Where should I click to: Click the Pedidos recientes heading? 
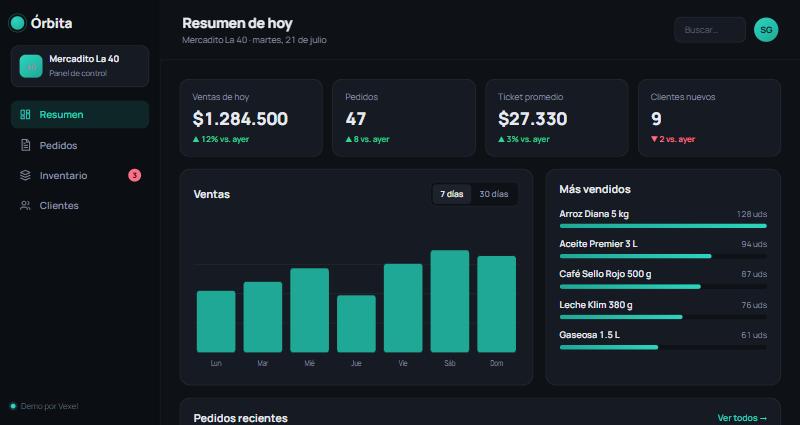pos(240,418)
